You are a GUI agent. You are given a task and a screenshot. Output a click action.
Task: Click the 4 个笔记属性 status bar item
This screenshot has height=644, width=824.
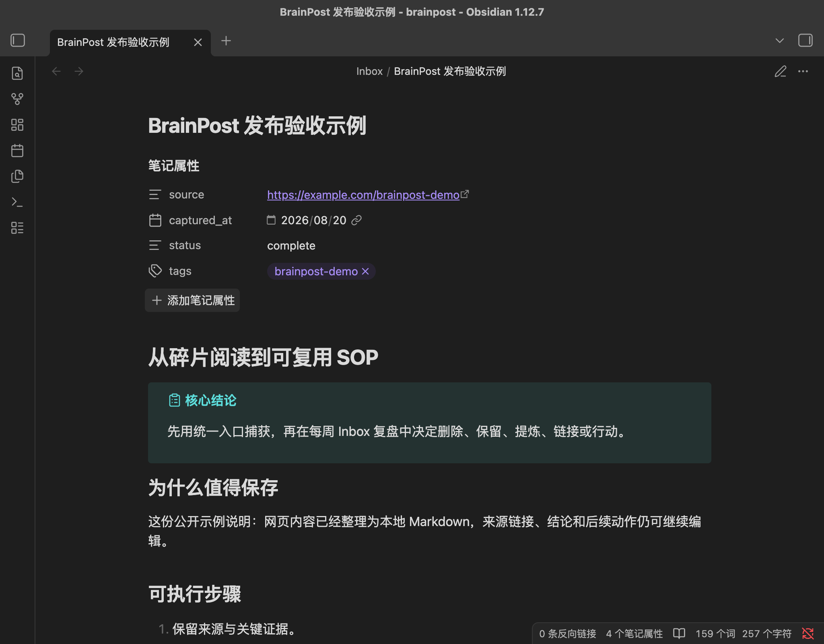pyautogui.click(x=634, y=634)
